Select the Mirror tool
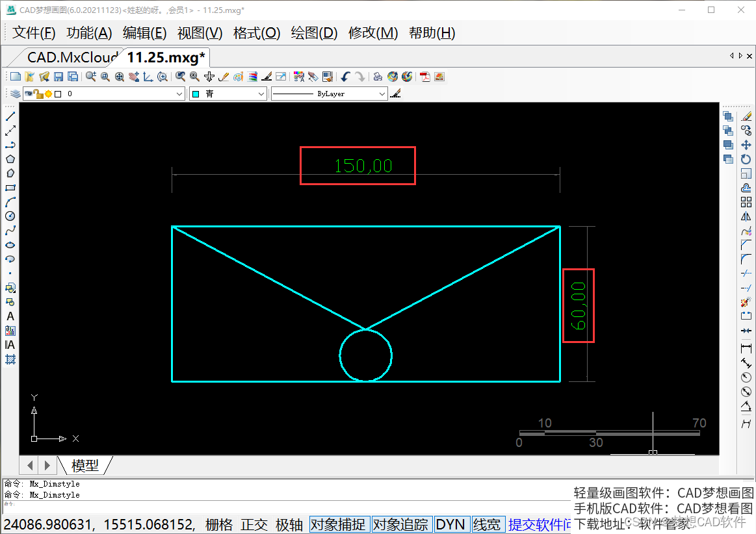The width and height of the screenshot is (756, 534). pyautogui.click(x=746, y=216)
